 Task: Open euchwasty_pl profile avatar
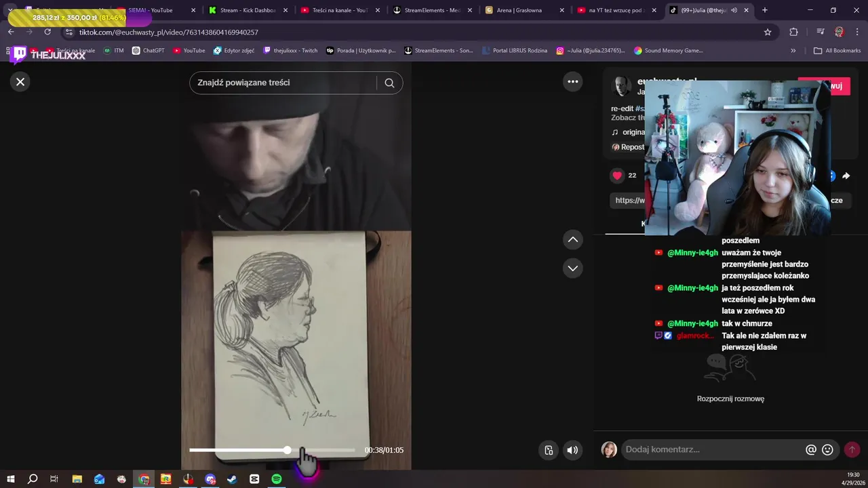621,86
